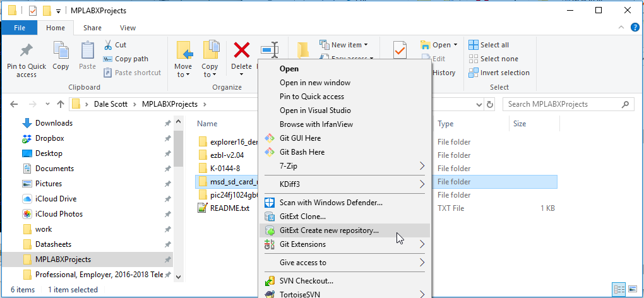Choose Pin to Quick access in context menu

pos(312,97)
